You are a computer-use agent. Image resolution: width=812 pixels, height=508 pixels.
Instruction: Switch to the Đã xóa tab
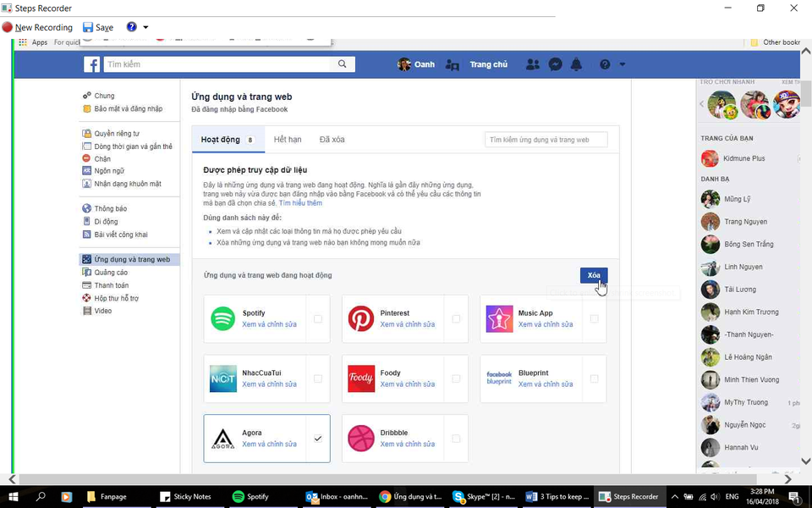point(332,139)
